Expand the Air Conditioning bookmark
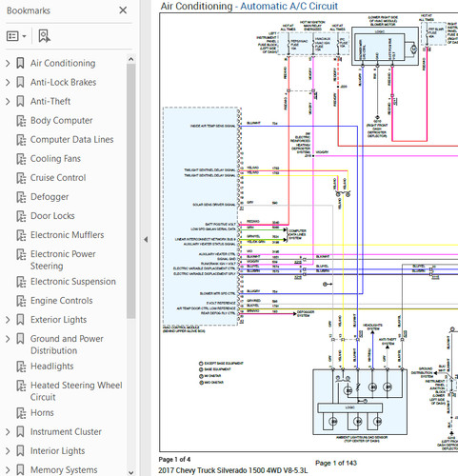Screen dimensions: 458x476 click(8, 64)
